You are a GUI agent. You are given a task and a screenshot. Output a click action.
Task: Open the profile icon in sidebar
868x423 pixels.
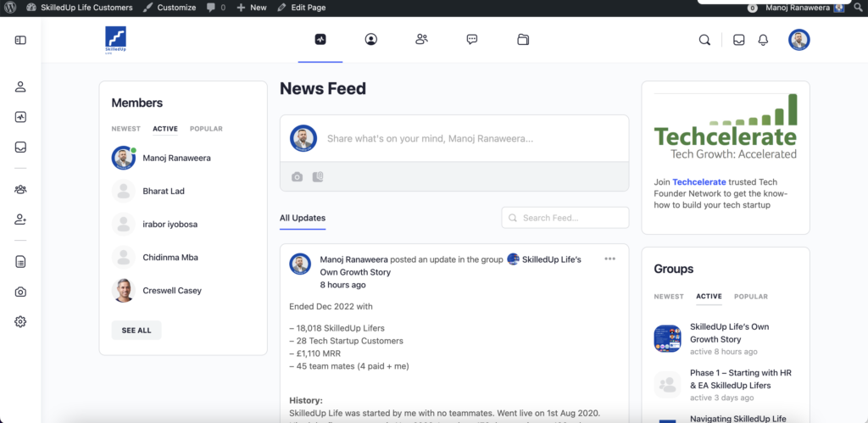coord(20,87)
